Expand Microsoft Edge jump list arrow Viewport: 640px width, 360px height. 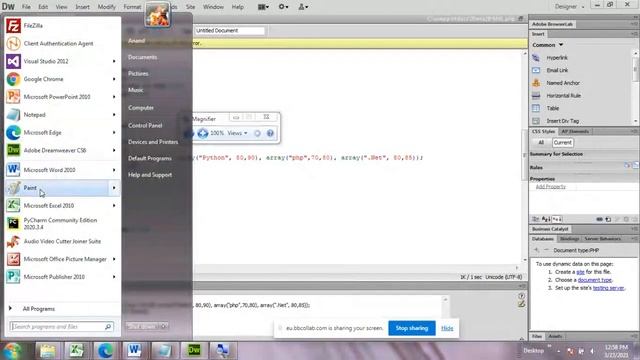coord(114,133)
